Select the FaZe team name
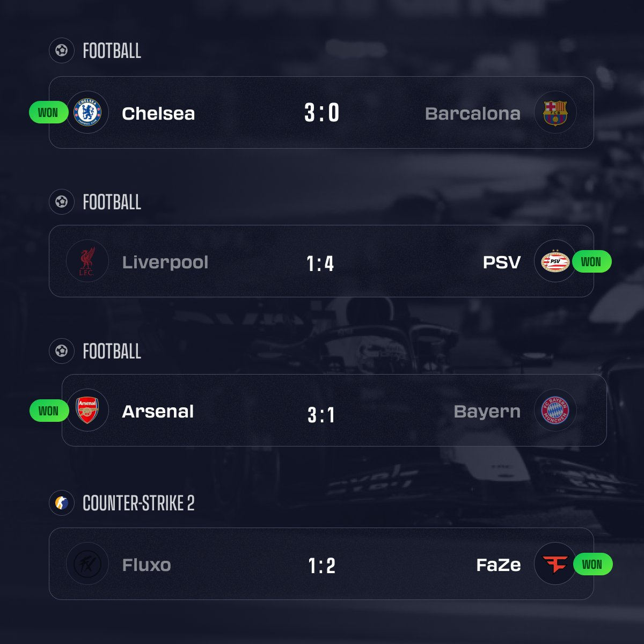The width and height of the screenshot is (644, 644). click(x=499, y=565)
